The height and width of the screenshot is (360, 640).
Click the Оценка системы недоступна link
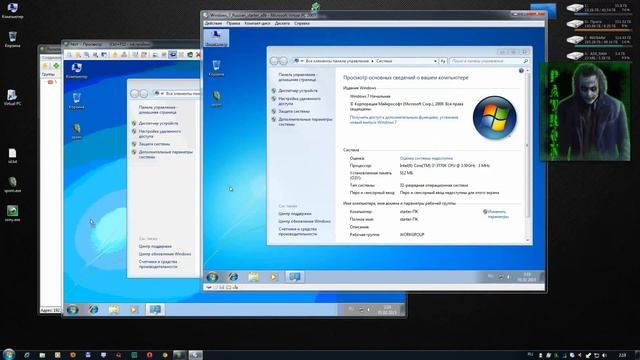(426, 158)
